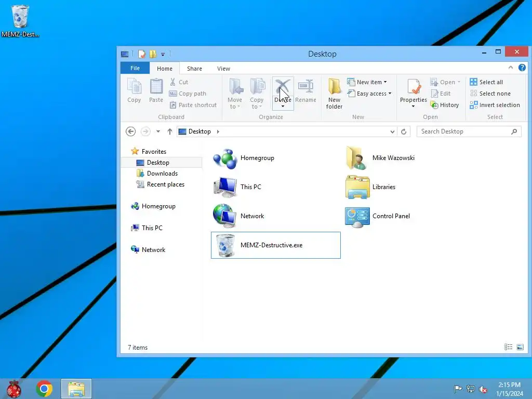This screenshot has width=532, height=399.
Task: Open the recent locations dropdown arrow
Action: coord(158,131)
